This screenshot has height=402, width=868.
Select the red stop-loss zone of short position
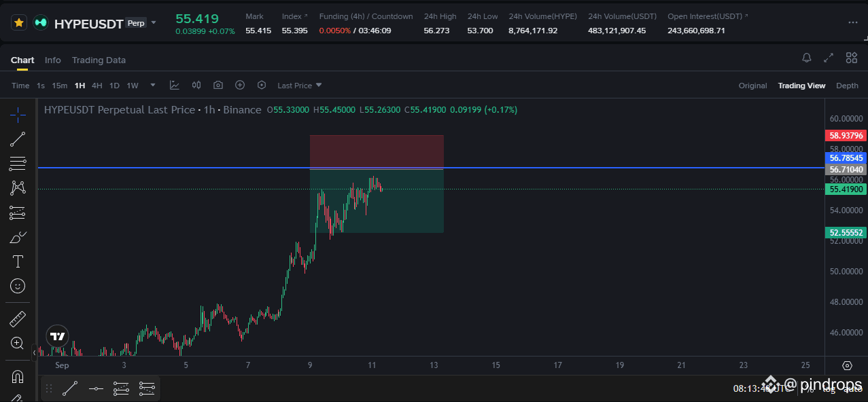click(377, 151)
